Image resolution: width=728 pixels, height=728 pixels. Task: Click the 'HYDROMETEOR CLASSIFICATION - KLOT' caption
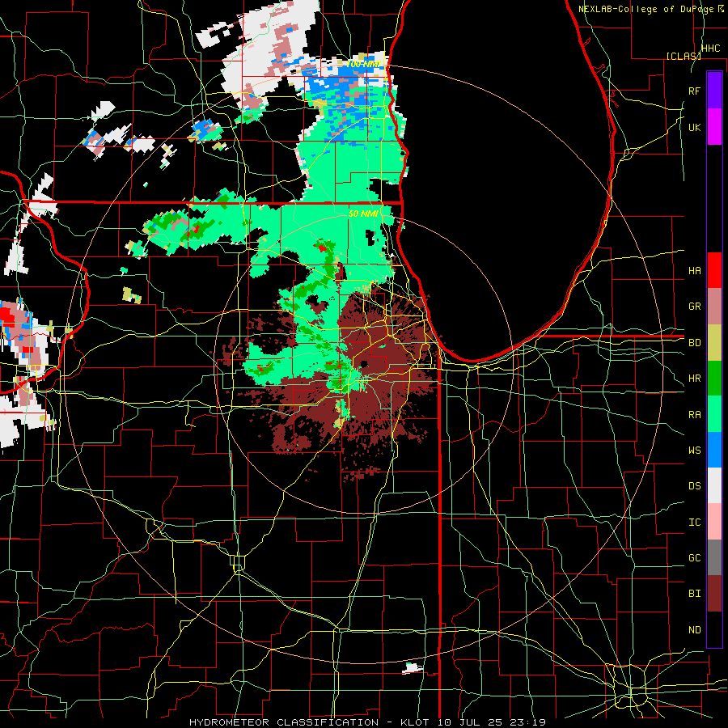click(x=311, y=722)
